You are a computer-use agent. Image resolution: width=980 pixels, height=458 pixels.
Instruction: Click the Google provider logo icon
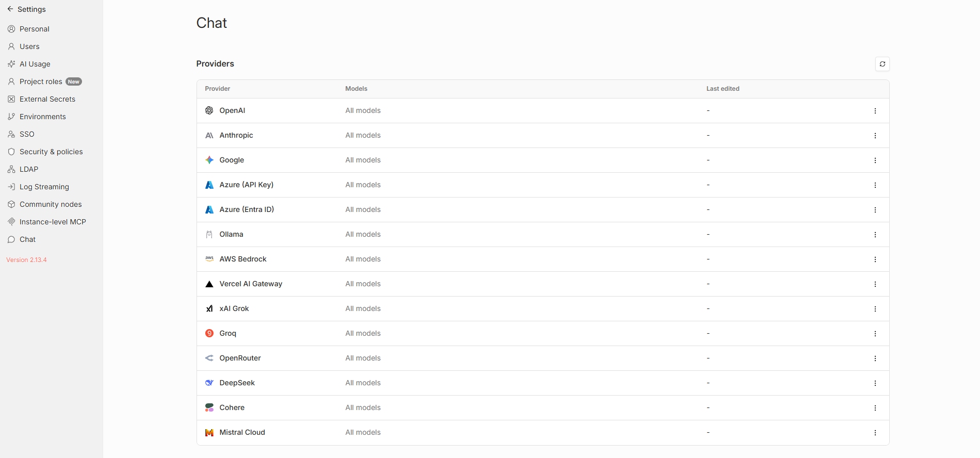209,160
